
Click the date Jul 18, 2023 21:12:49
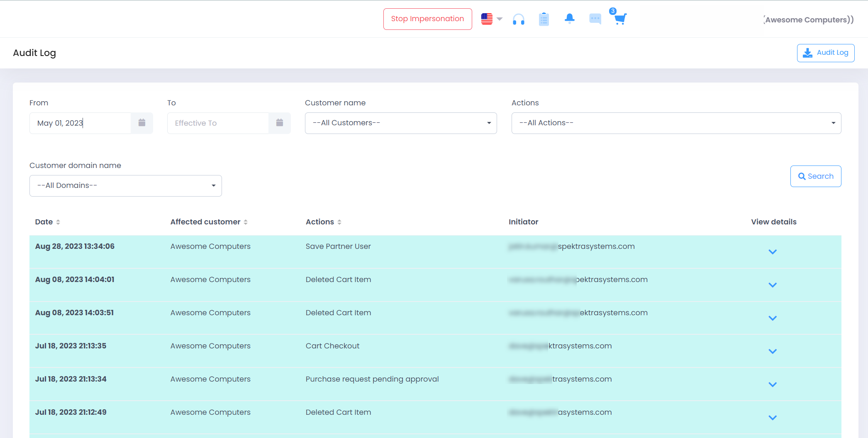click(x=71, y=412)
